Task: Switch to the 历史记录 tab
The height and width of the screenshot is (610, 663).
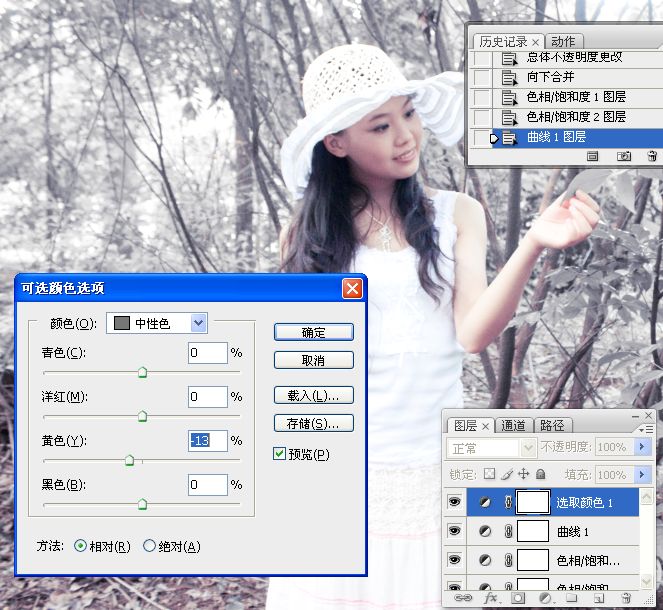Action: [503, 42]
